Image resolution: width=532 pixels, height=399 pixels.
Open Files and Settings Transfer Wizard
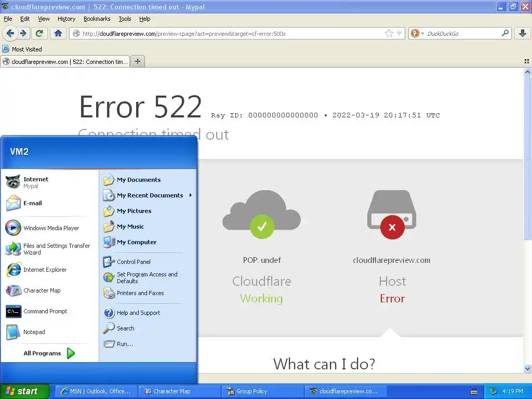[49, 249]
